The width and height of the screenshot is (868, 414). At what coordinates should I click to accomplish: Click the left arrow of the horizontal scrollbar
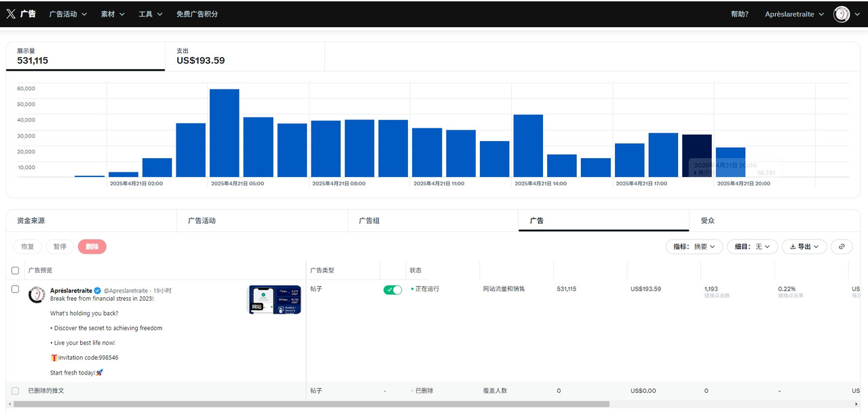(9, 404)
